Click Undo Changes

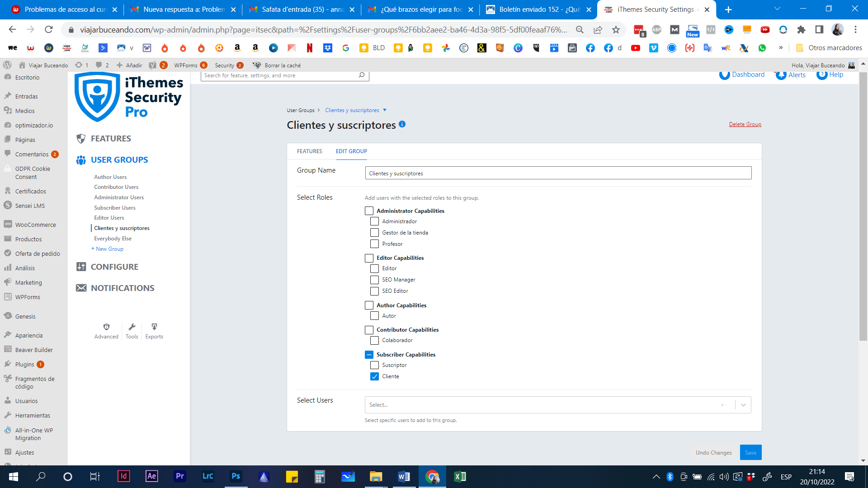[713, 453]
